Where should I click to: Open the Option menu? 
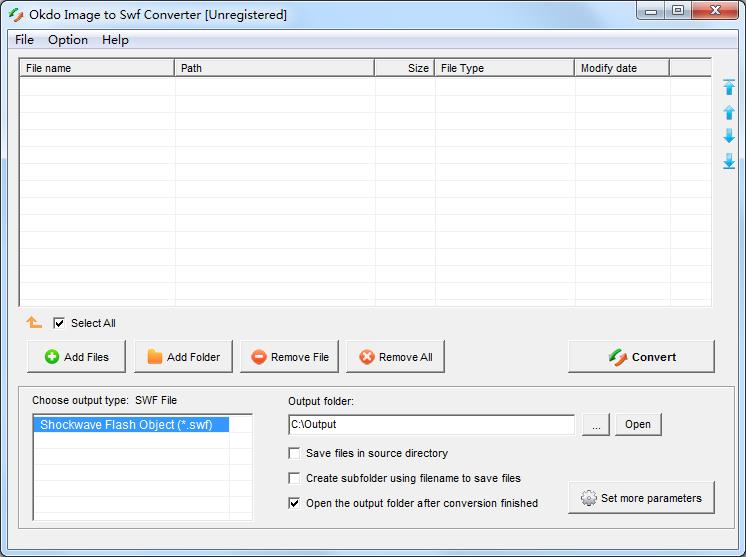(x=68, y=40)
